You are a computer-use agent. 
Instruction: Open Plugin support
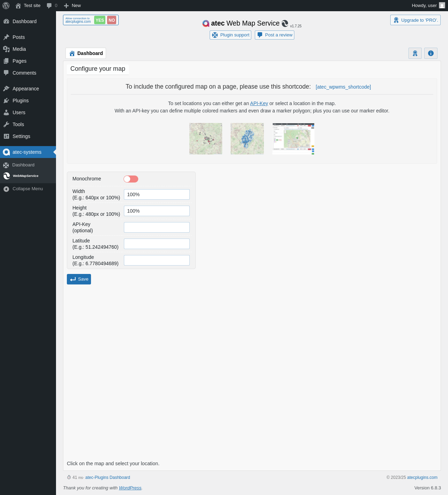230,35
